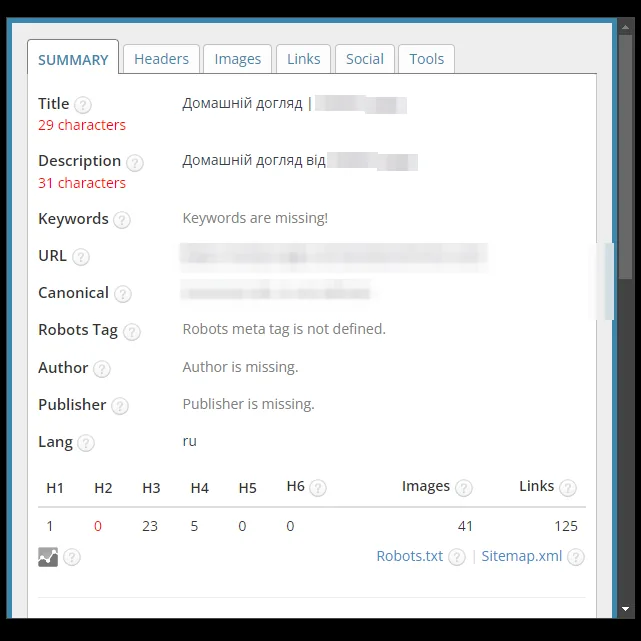Click the Links count value 125
This screenshot has width=641, height=641.
tap(566, 526)
